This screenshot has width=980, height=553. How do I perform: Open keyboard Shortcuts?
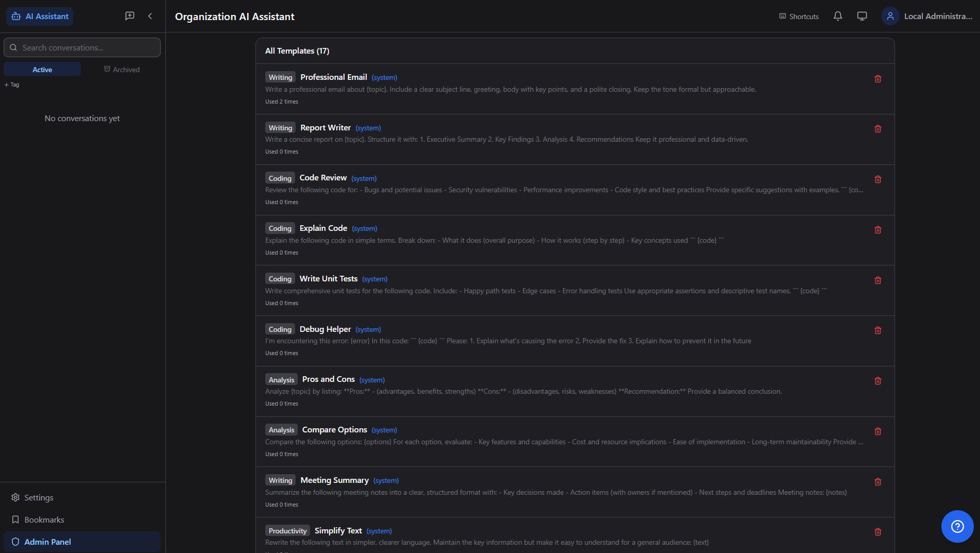click(x=799, y=16)
